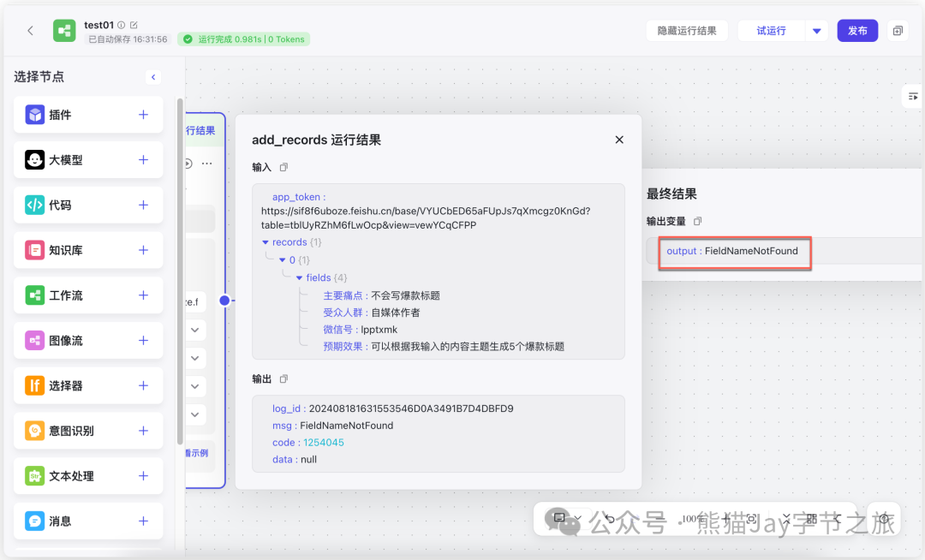Click the 主要痛点 field row
The image size is (925, 560).
[381, 295]
